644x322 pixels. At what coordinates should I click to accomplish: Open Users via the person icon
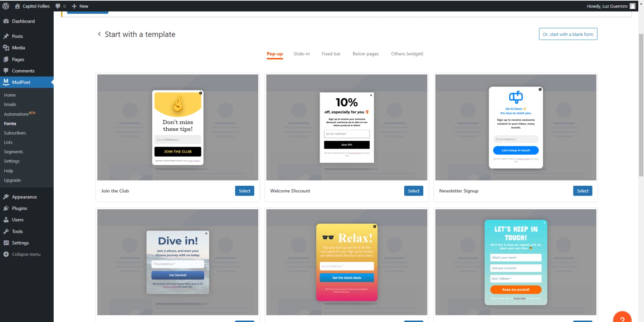[7, 219]
